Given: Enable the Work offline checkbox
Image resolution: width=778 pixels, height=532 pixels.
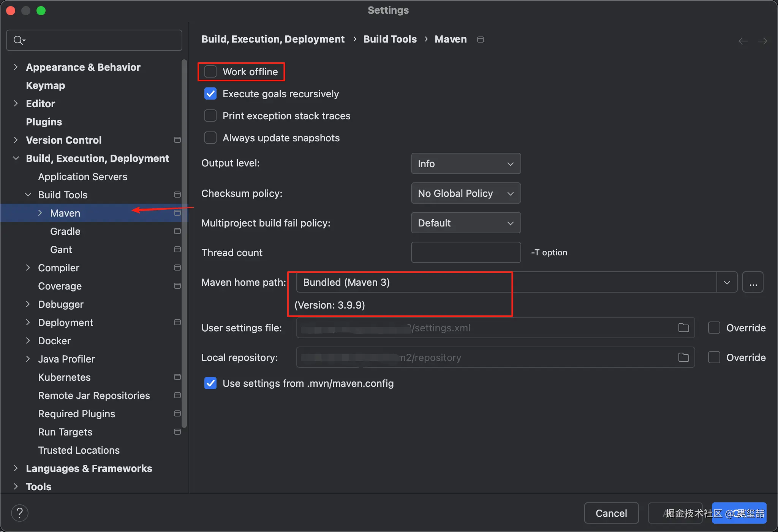Looking at the screenshot, I should click(210, 71).
